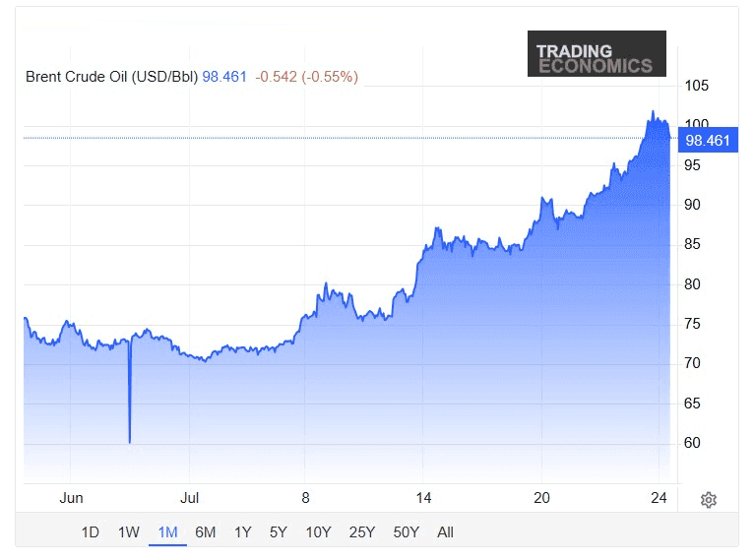The height and width of the screenshot is (560, 754).
Task: Click the 95 y-axis label
Action: (x=692, y=165)
